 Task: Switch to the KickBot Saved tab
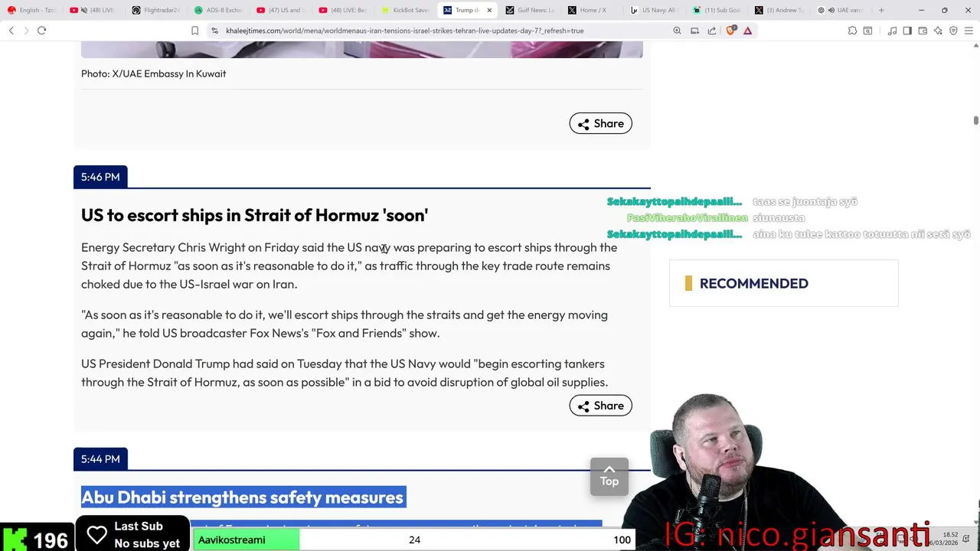point(405,10)
